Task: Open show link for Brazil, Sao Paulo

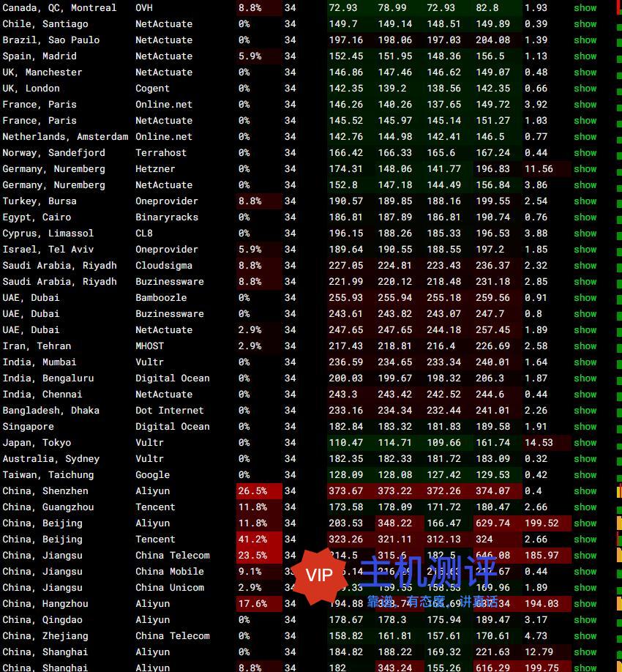Action: point(585,40)
